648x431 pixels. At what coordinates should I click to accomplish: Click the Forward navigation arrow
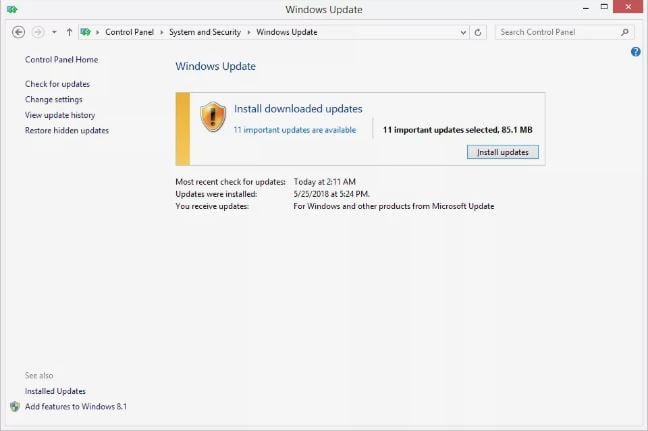38,32
